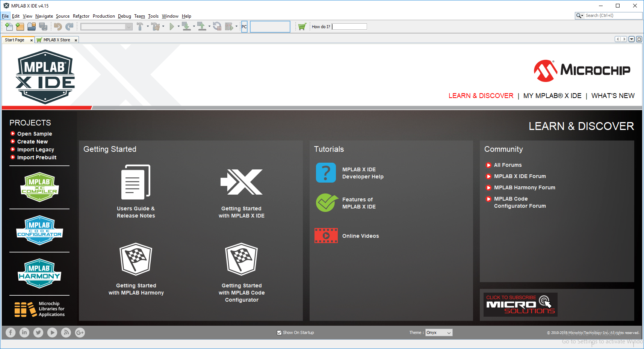Click the Open Sample project link
Viewport: 644px width, 349px height.
pyautogui.click(x=35, y=134)
